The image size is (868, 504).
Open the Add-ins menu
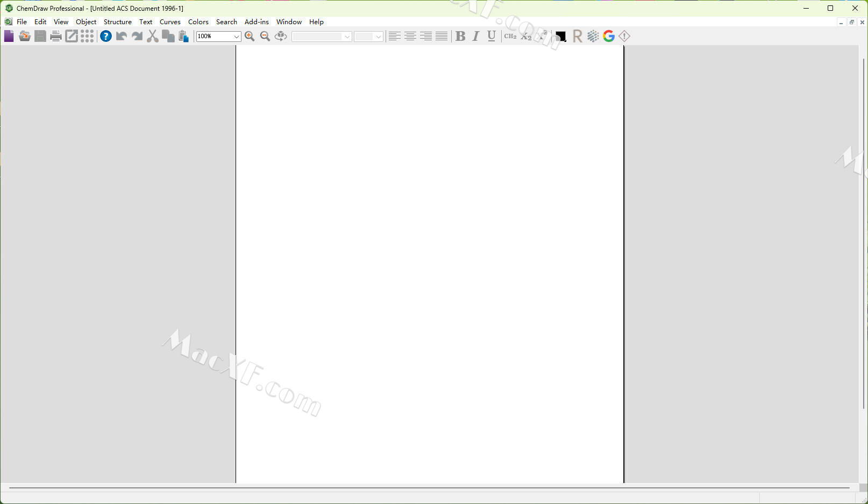click(x=257, y=22)
